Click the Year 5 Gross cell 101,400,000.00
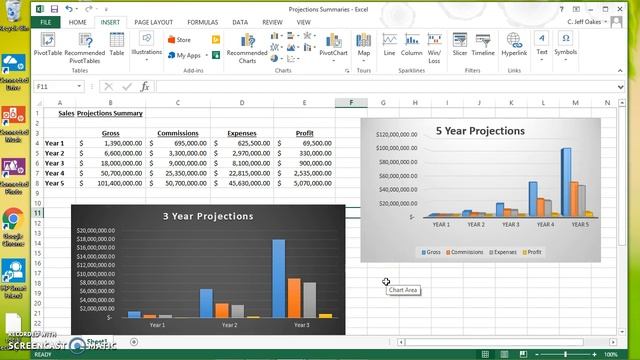 (111, 183)
